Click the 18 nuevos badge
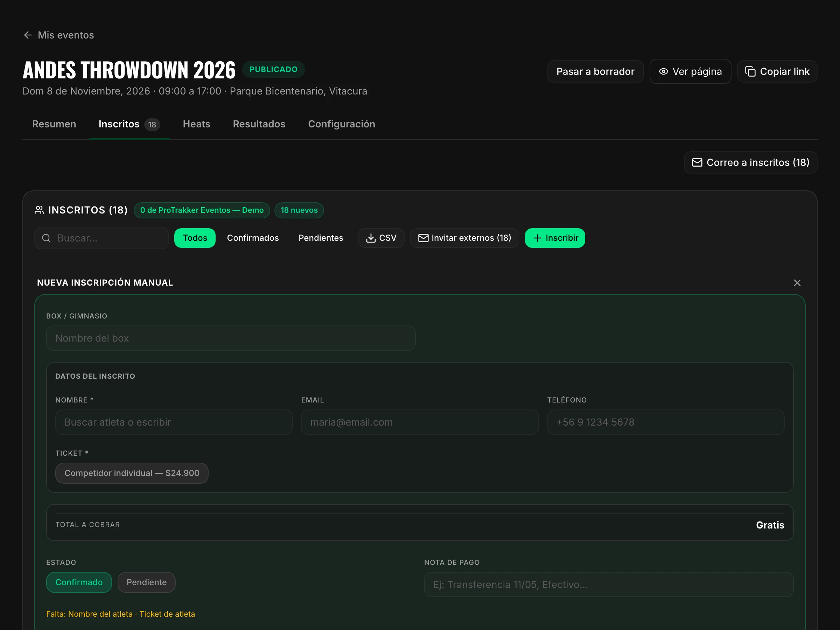The height and width of the screenshot is (630, 840). [299, 210]
